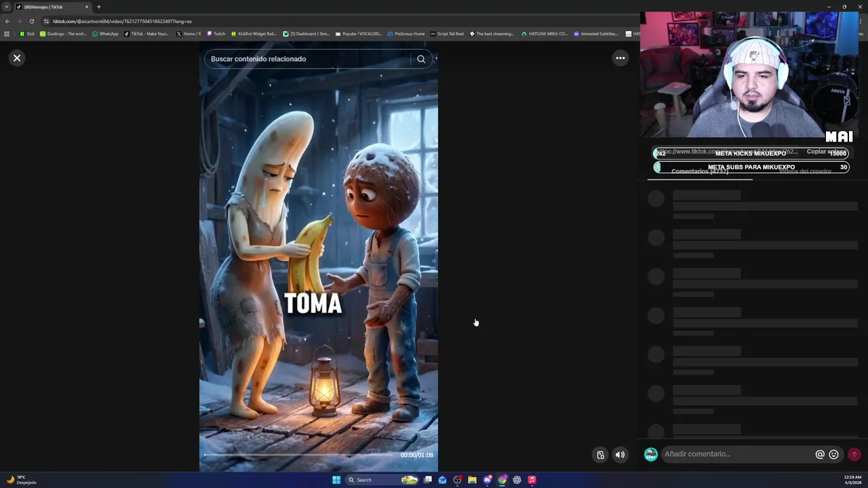Image resolution: width=868 pixels, height=488 pixels.
Task: Go back in browser history
Action: 7,21
